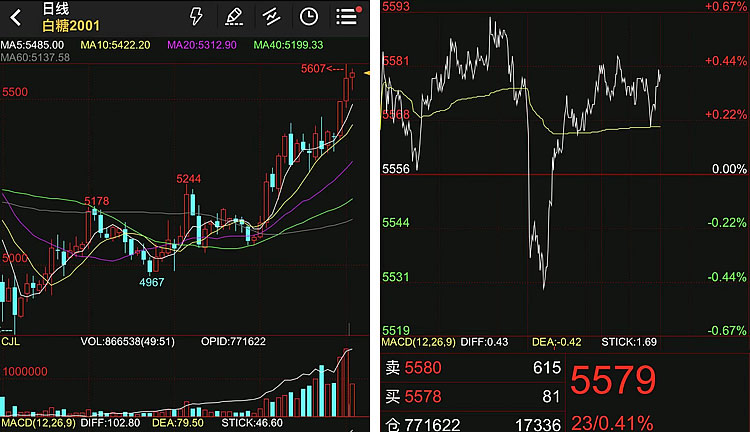Tap the 5593 top price axis label
The height and width of the screenshot is (432, 750).
click(x=396, y=6)
